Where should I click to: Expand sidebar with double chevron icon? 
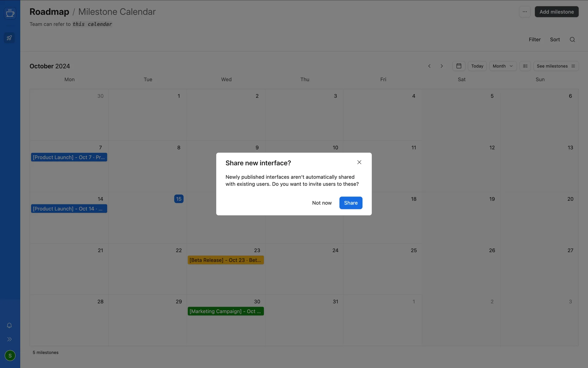point(9,339)
